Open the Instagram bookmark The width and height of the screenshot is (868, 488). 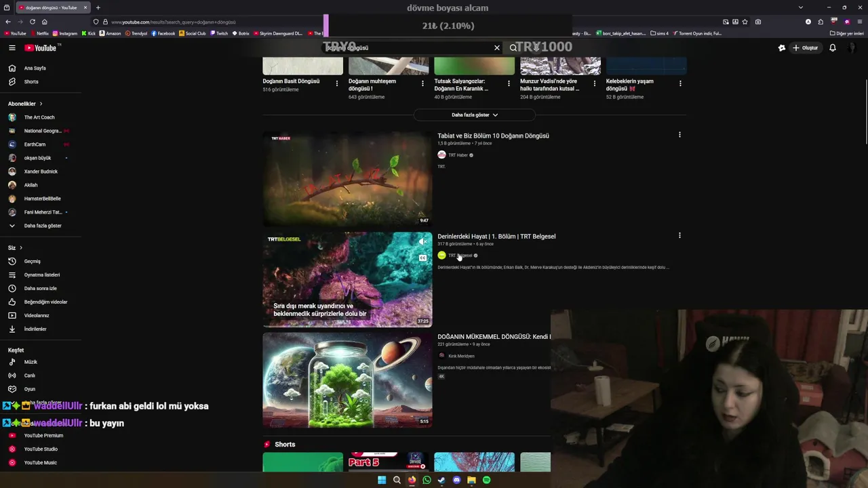64,33
